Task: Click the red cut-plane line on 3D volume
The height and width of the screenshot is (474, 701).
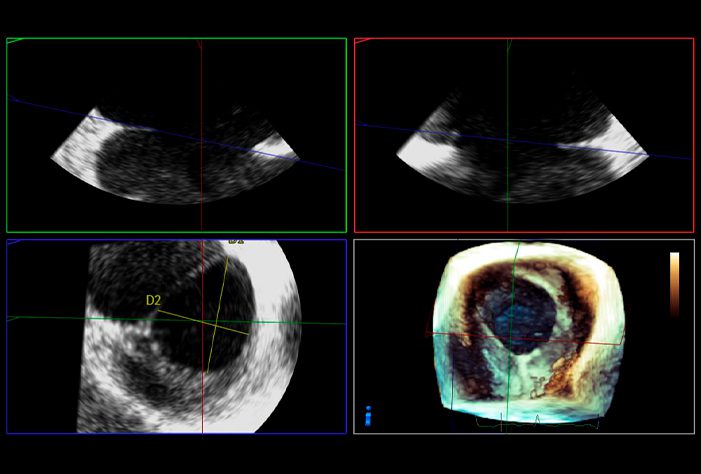Action: [524, 339]
